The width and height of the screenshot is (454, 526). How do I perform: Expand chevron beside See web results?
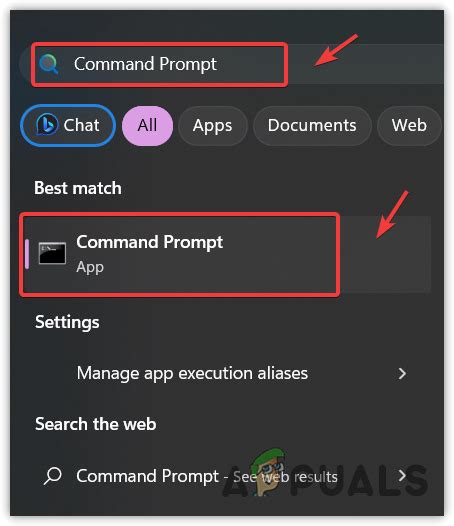pos(402,475)
